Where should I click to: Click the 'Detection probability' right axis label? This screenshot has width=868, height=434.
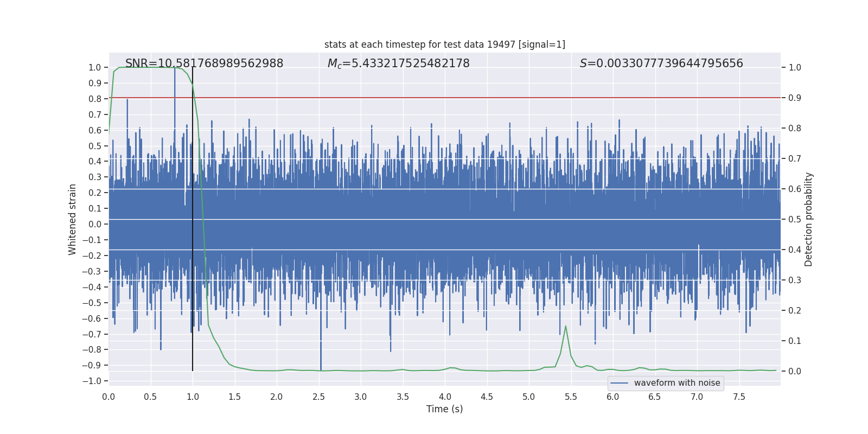808,219
